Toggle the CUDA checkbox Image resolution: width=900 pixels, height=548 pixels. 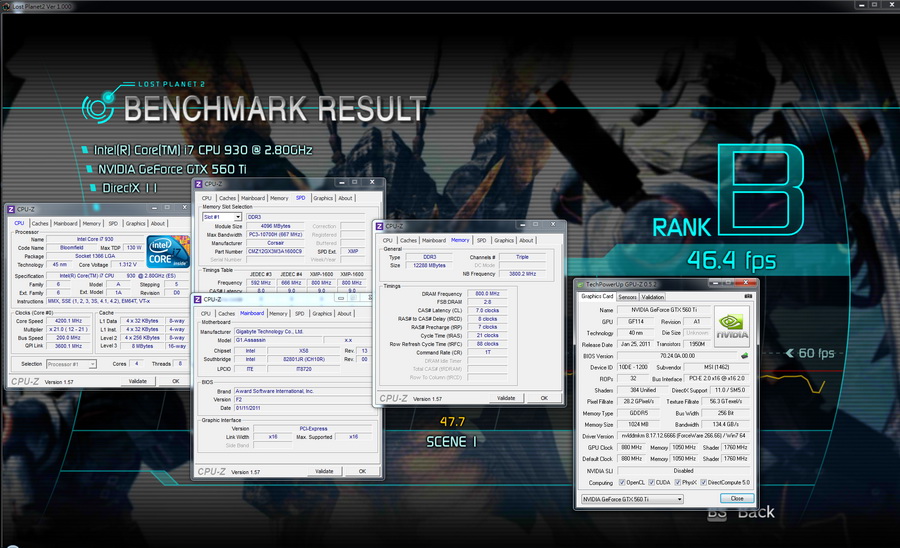point(651,483)
